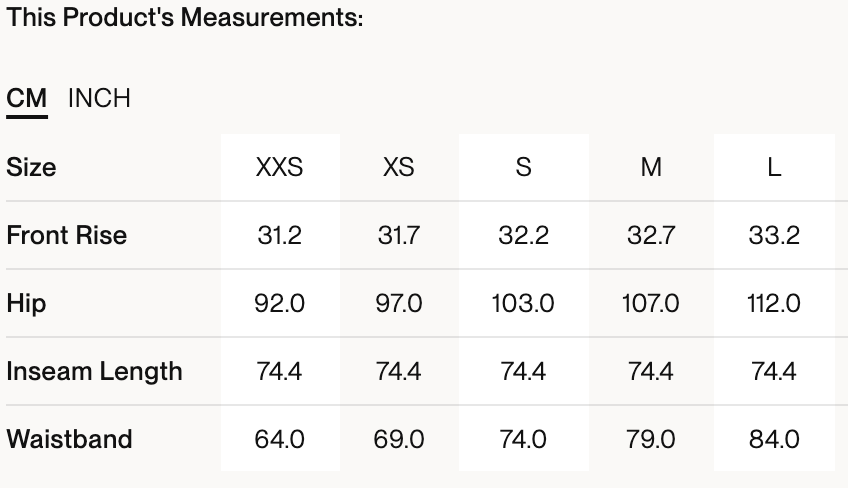Click the Front Rise row label
The height and width of the screenshot is (488, 848).
tap(67, 235)
